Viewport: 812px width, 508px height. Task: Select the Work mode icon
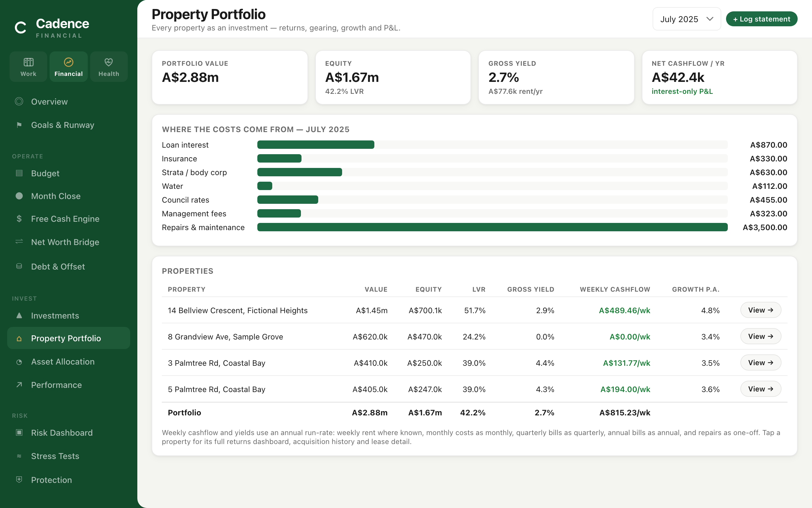(x=29, y=62)
